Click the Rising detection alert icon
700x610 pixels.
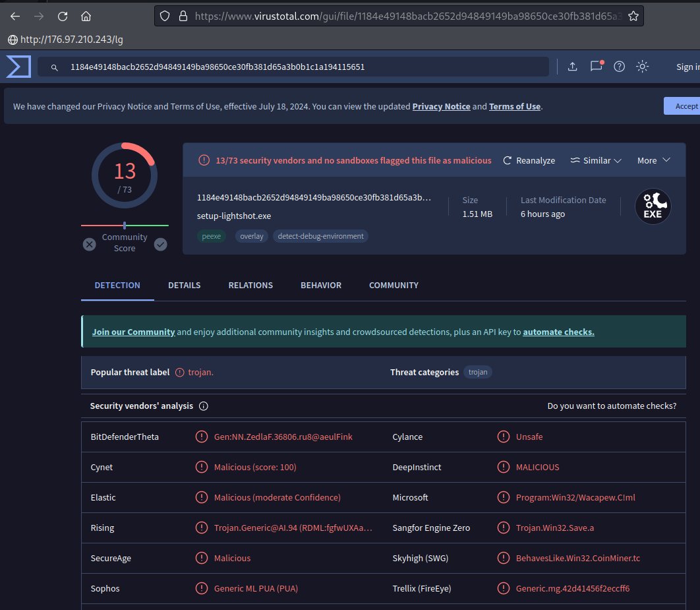[202, 528]
